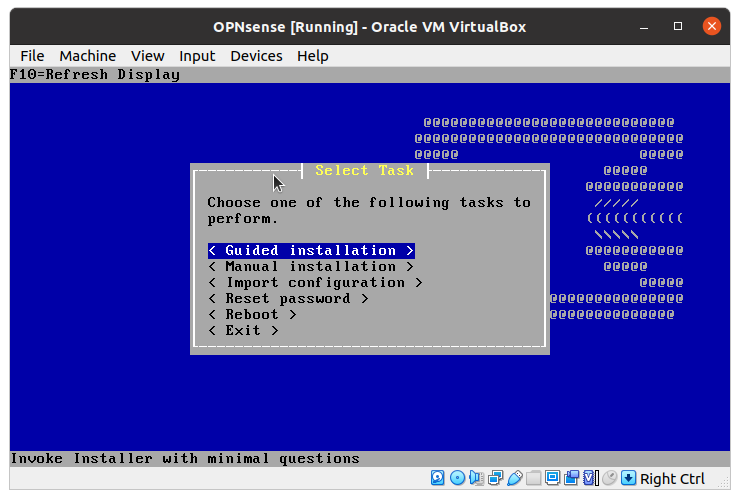Screen dimensions: 740x499
Task: Open the File menu
Action: coord(32,56)
